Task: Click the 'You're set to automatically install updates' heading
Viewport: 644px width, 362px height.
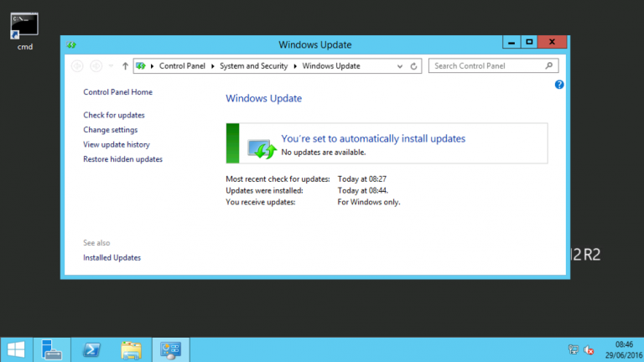Action: point(373,139)
